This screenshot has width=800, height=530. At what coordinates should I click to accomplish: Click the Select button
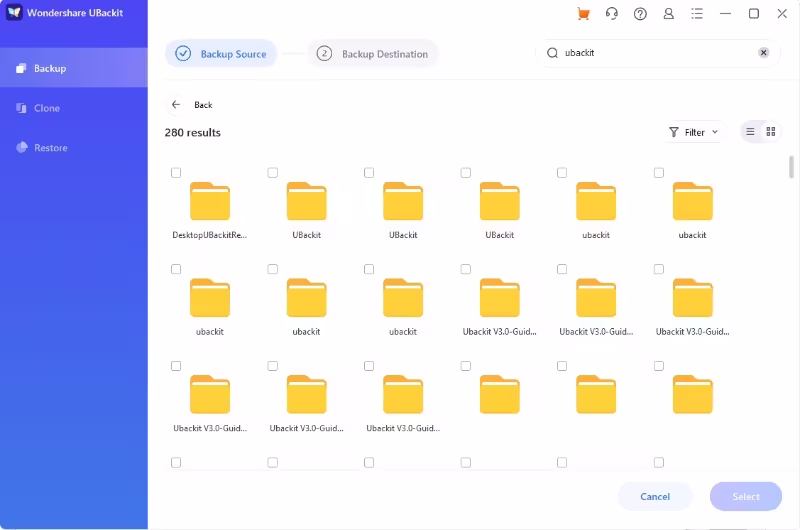[x=746, y=496]
